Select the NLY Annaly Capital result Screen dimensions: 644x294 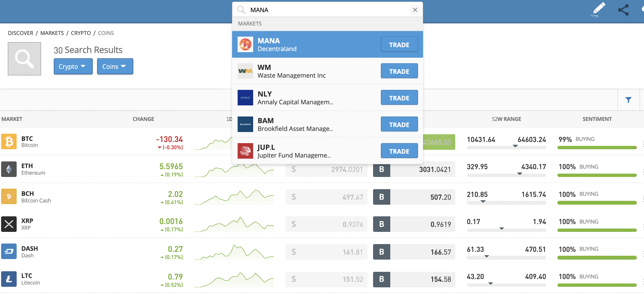pyautogui.click(x=328, y=98)
